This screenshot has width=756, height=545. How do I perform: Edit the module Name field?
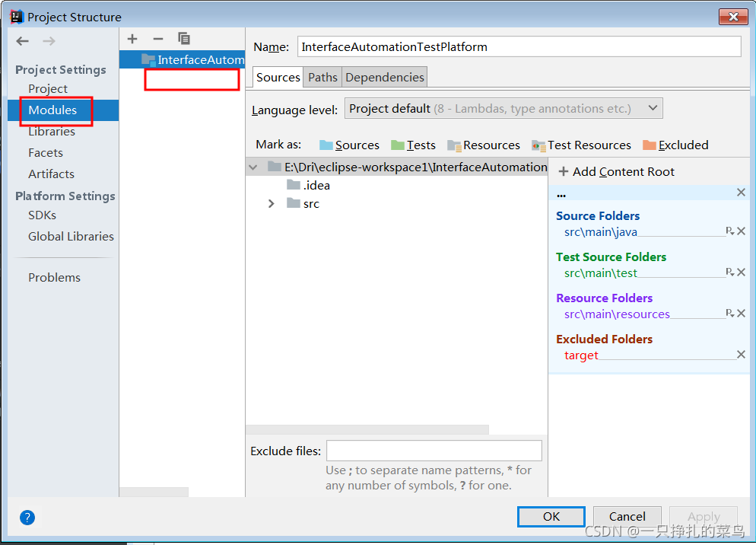(519, 47)
